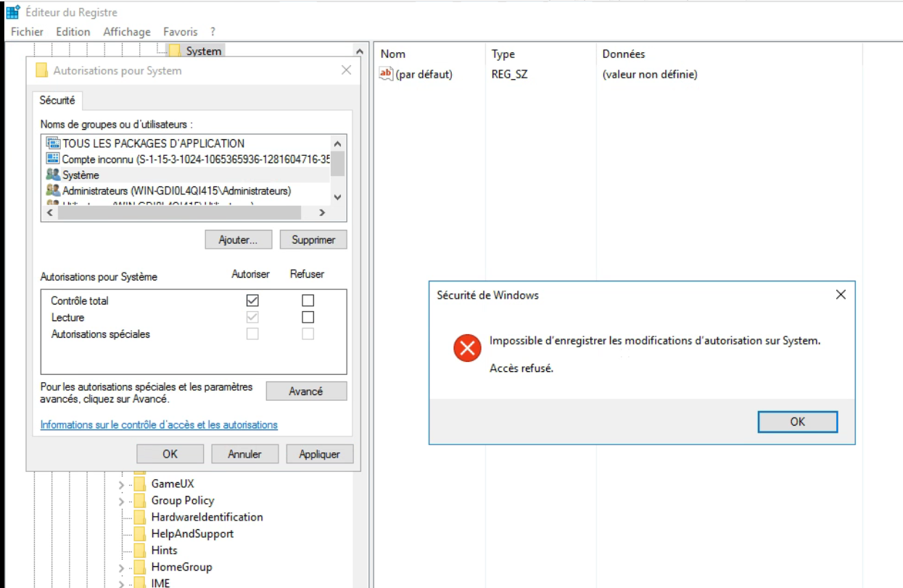The image size is (903, 588).
Task: Click REG_SZ type cell
Action: point(509,74)
